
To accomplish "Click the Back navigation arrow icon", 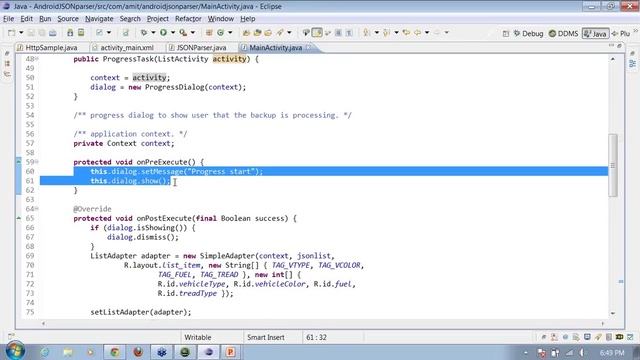I will click(x=417, y=33).
